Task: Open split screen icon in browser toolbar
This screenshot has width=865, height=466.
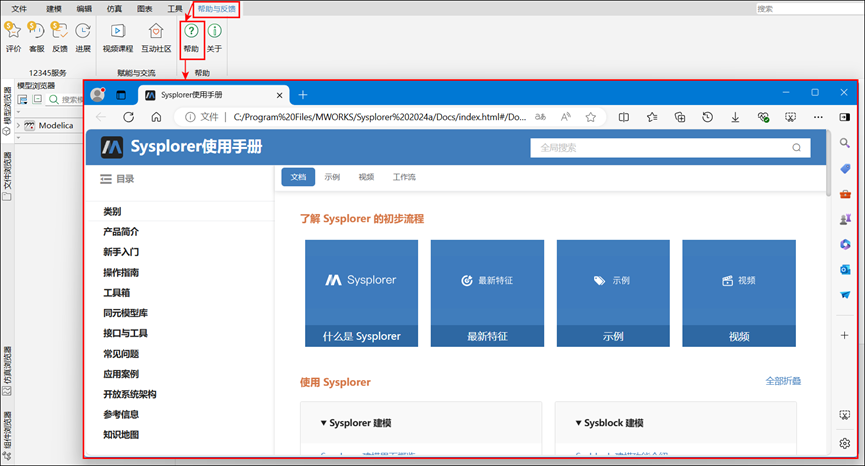Action: (624, 117)
